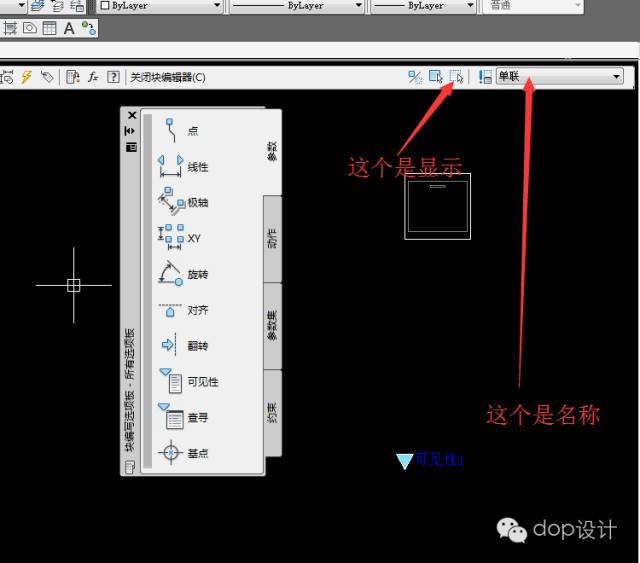
Task: Click the make visible icon left of hide icon
Action: [x=436, y=76]
